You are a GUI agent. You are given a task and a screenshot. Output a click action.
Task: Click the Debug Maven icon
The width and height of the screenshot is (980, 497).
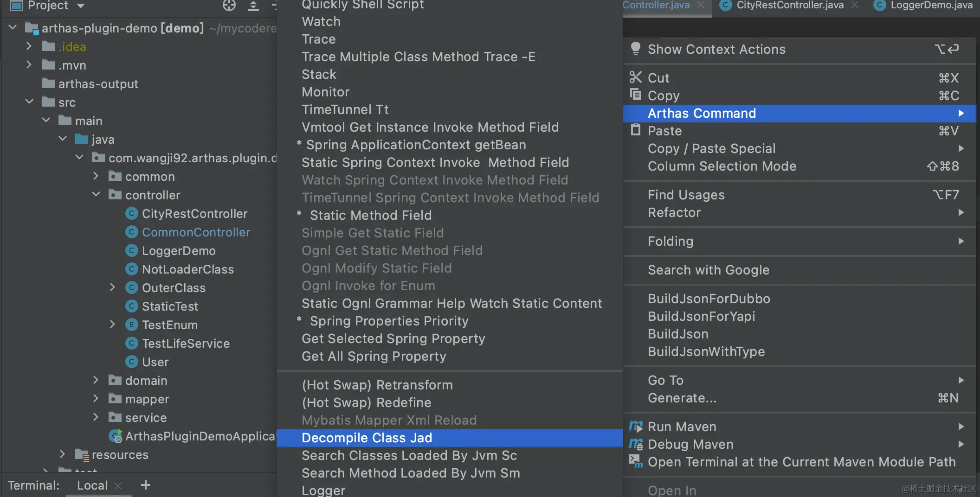[636, 444]
